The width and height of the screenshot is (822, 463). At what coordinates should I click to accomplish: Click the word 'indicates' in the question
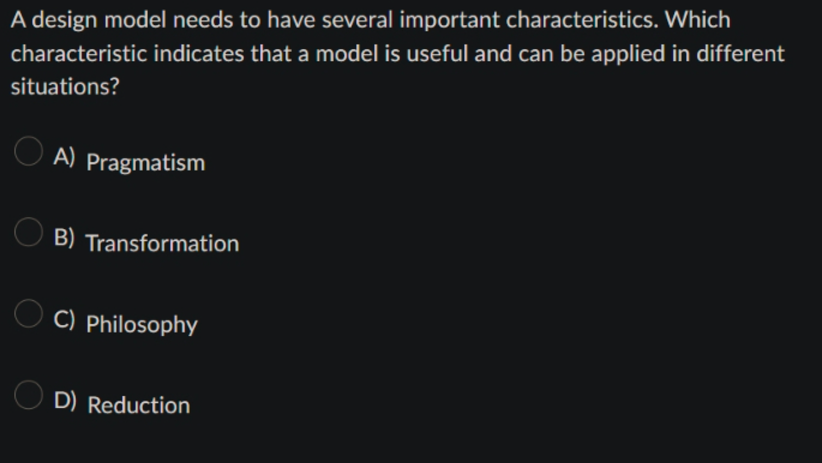point(199,53)
